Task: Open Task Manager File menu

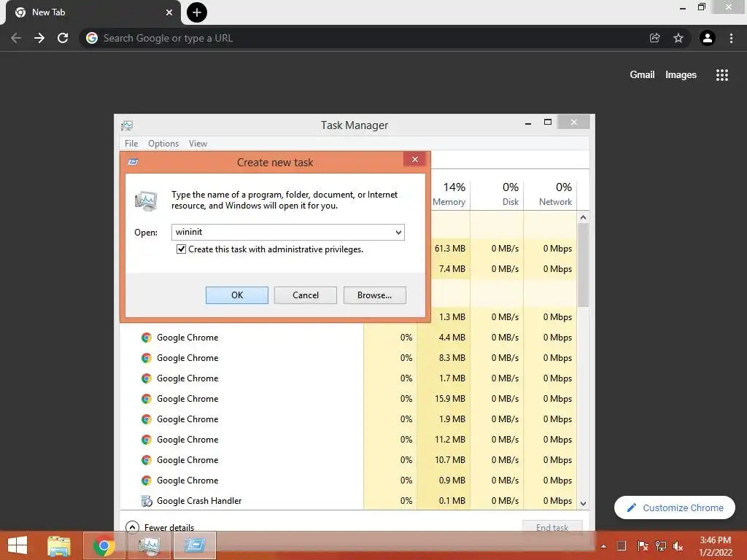Action: (x=131, y=144)
